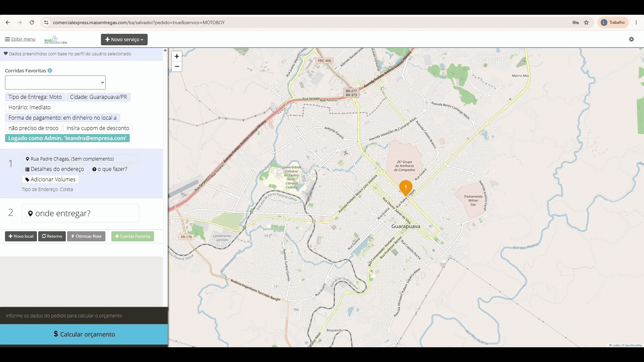
Task: Click the browser back arrow
Action: point(8,22)
